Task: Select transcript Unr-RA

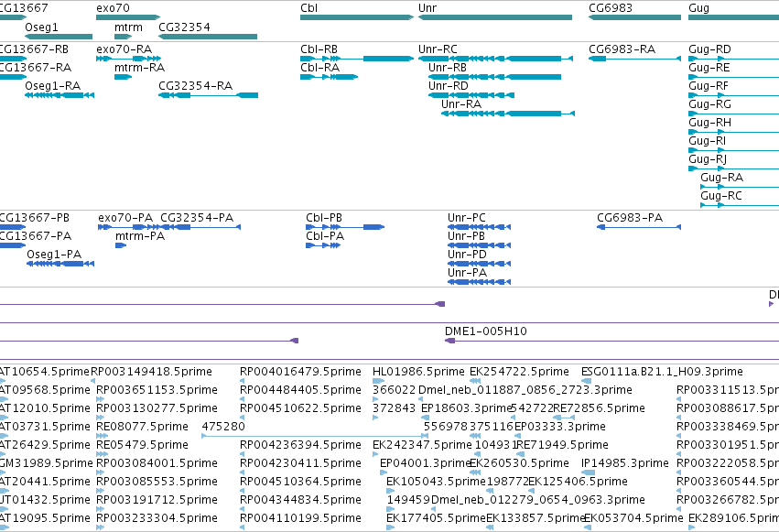Action: 508,114
